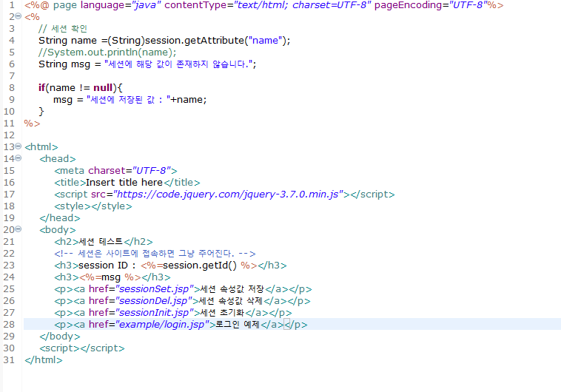Viewport: 561px width, 392px height.
Task: Click the empty style tag on line 18
Action: [x=93, y=206]
